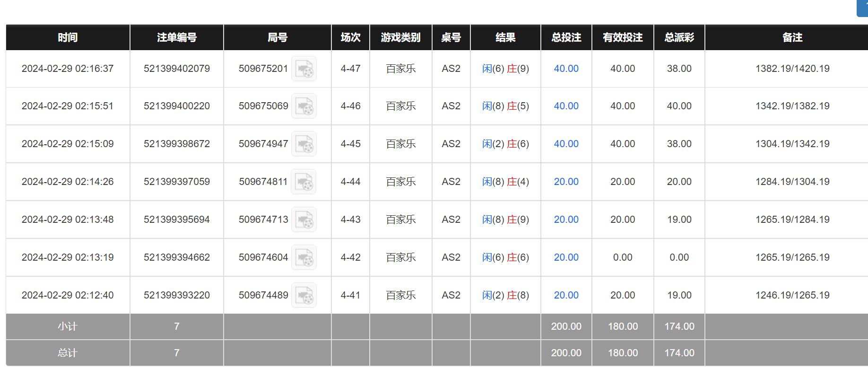
Task: Click 20.00 bet amount in row 4-41
Action: (x=566, y=295)
